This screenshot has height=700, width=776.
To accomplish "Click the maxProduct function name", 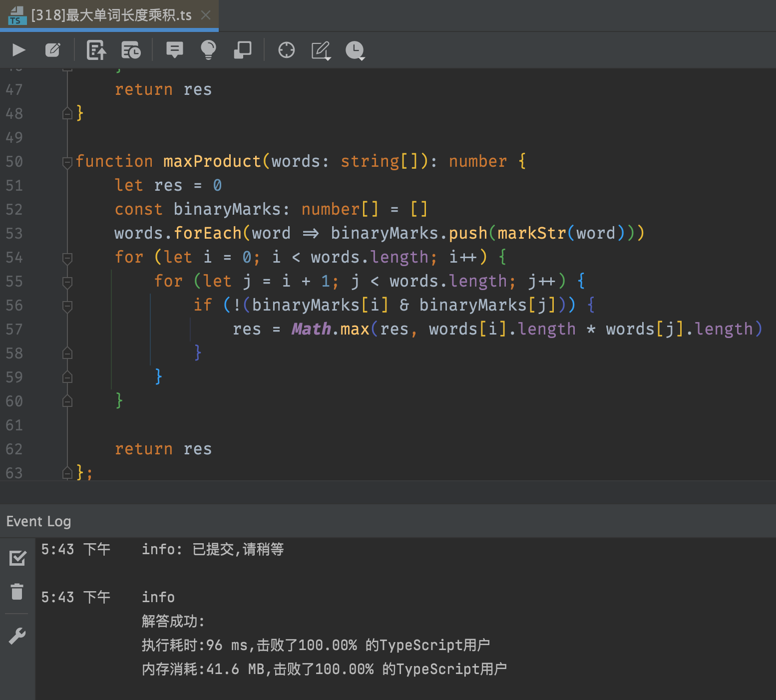I will coord(212,161).
